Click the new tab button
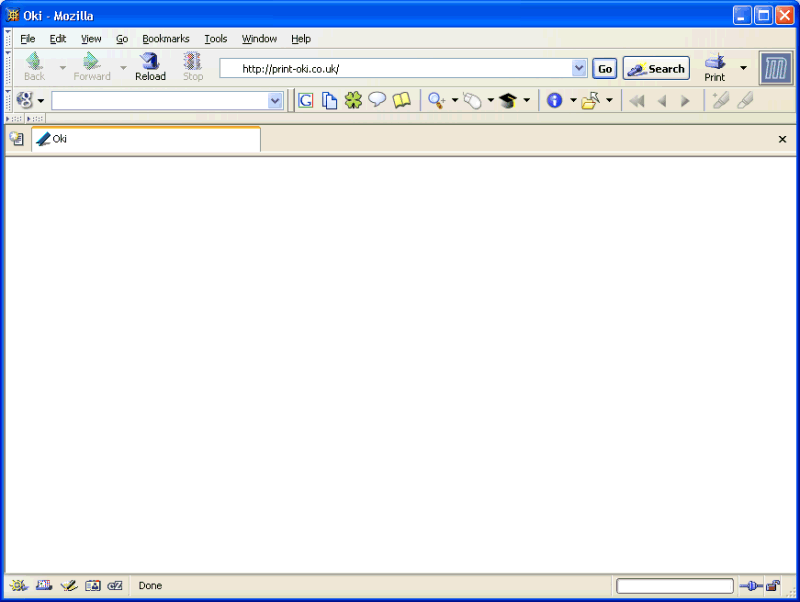Viewport: 800px width, 602px height. click(17, 139)
